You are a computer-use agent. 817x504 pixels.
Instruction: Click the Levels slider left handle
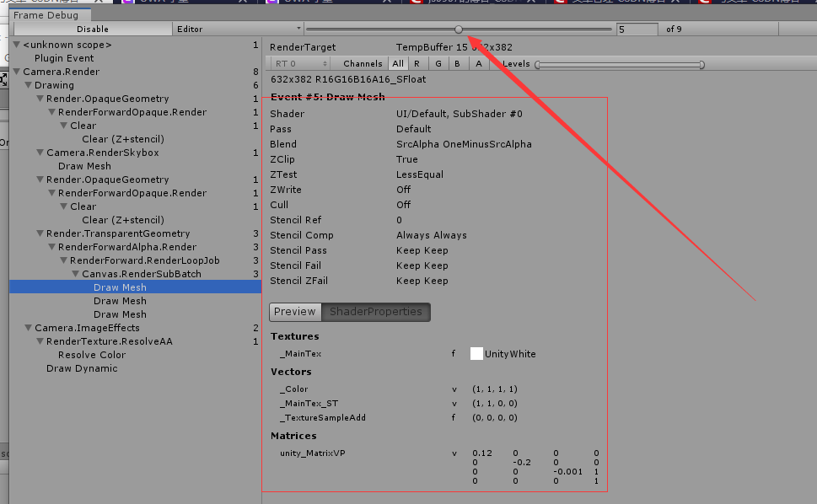click(x=537, y=65)
